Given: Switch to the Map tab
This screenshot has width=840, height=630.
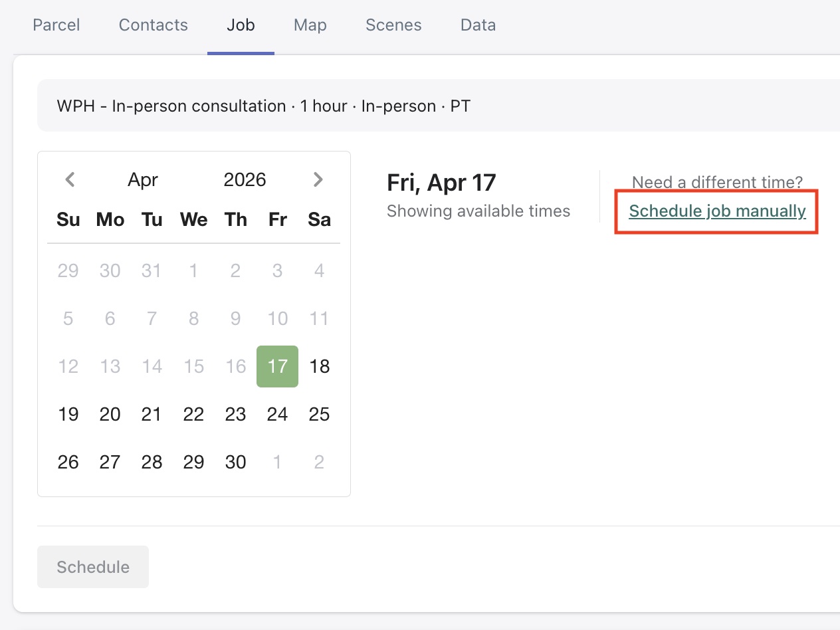Looking at the screenshot, I should [x=310, y=25].
